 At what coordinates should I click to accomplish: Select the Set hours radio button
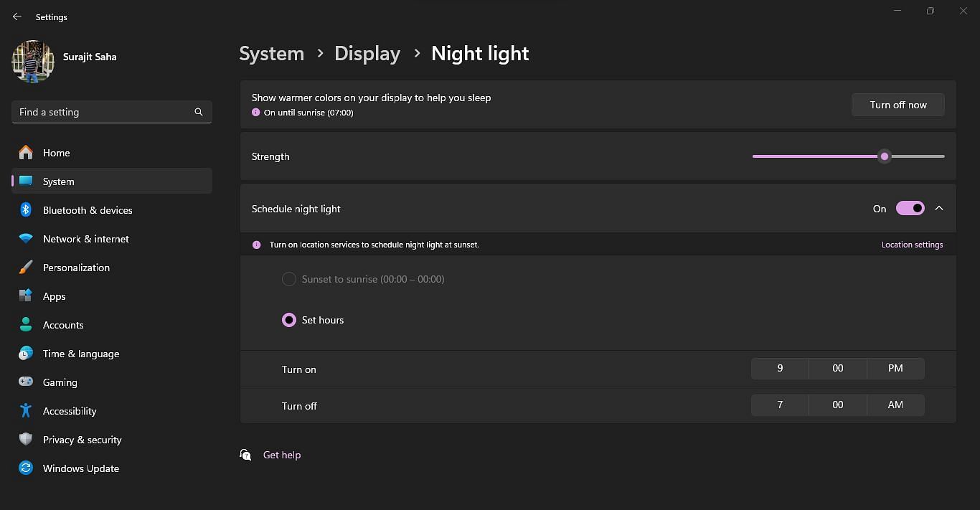pos(289,320)
